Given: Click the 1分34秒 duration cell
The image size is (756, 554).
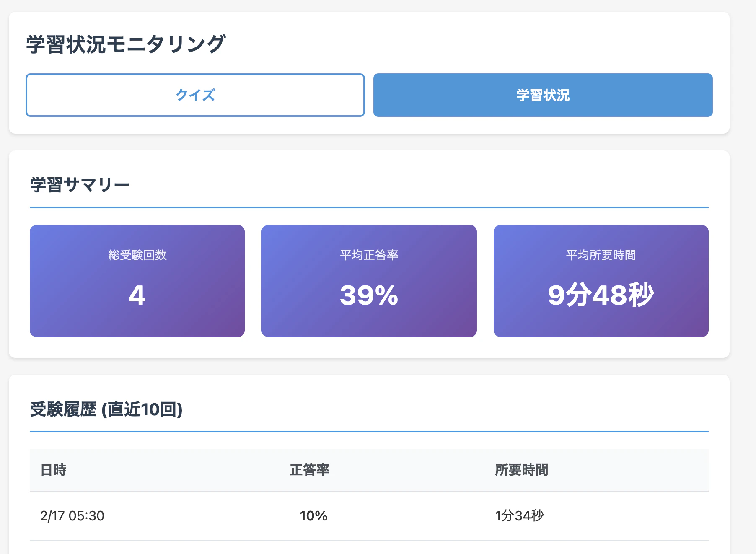Looking at the screenshot, I should [519, 515].
